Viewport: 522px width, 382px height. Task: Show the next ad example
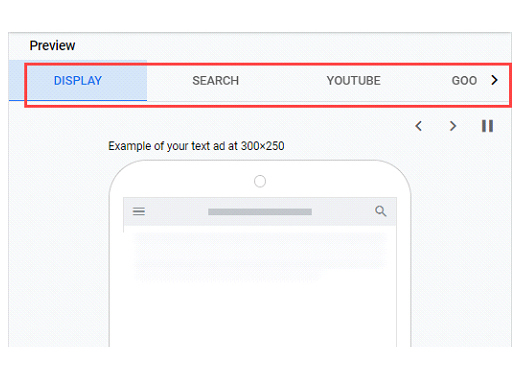452,126
